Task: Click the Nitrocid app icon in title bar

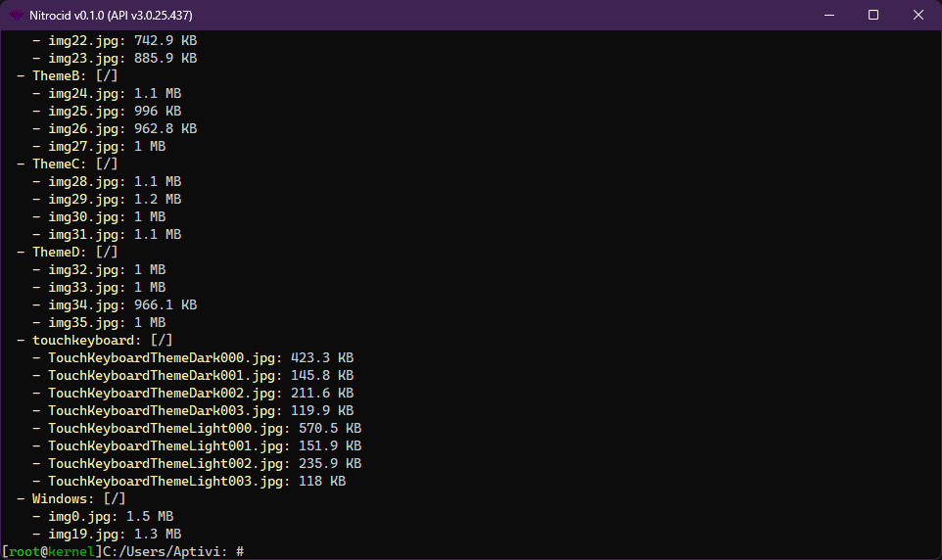Action: 17,15
